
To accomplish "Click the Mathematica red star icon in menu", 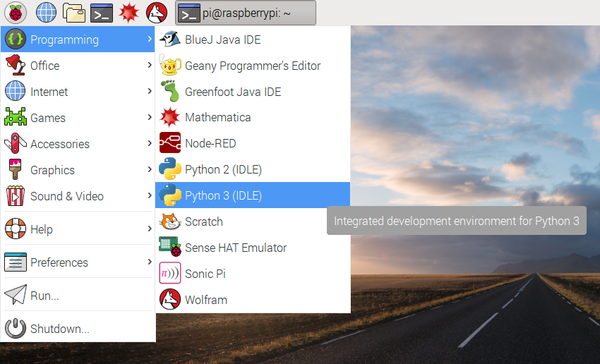I will click(170, 117).
